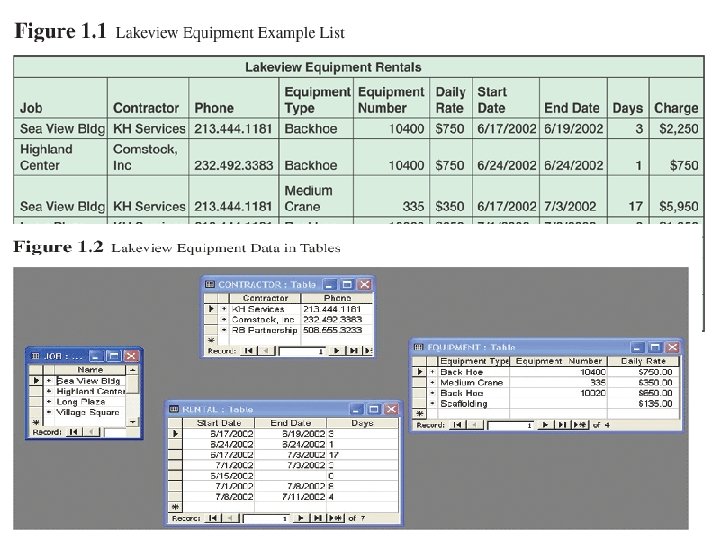Image resolution: width=720 pixels, height=540 pixels.
Task: Jump to last record in CONTRACTOR table
Action: (353, 351)
